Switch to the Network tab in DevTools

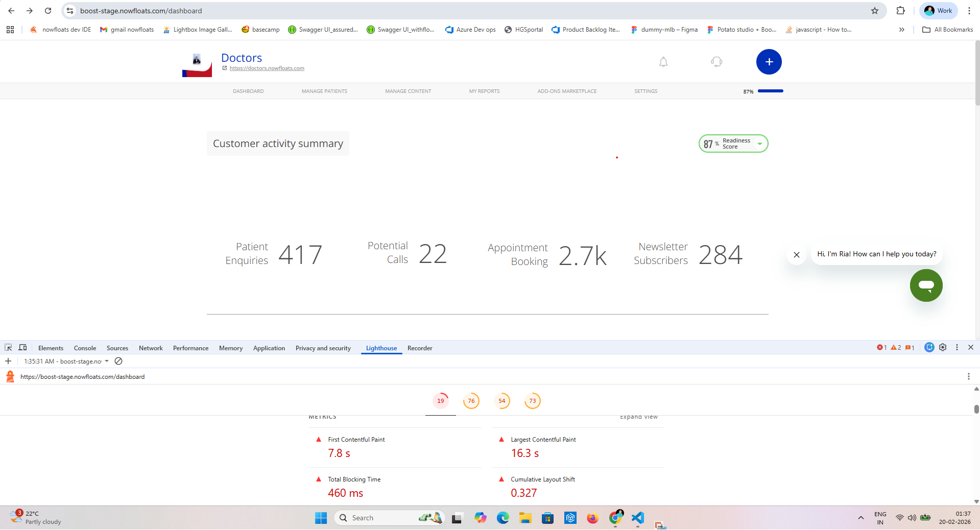tap(151, 348)
